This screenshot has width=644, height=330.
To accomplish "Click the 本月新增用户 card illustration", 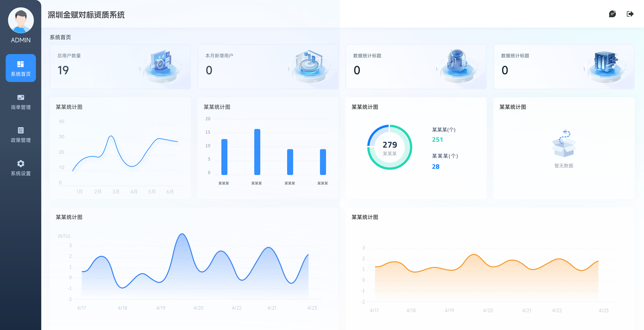I will 309,66.
